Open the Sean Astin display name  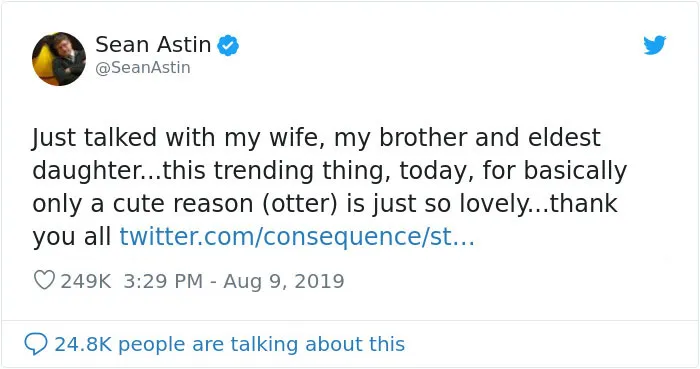pyautogui.click(x=153, y=45)
